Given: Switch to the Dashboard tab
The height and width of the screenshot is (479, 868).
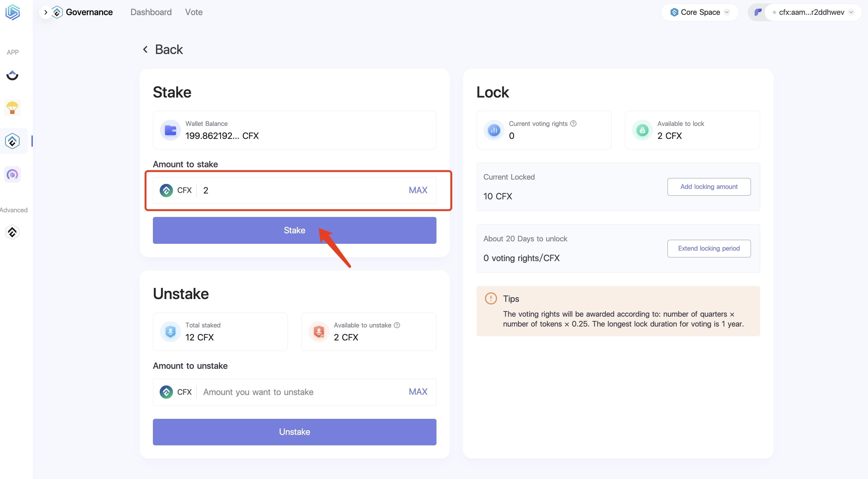Looking at the screenshot, I should [x=151, y=12].
